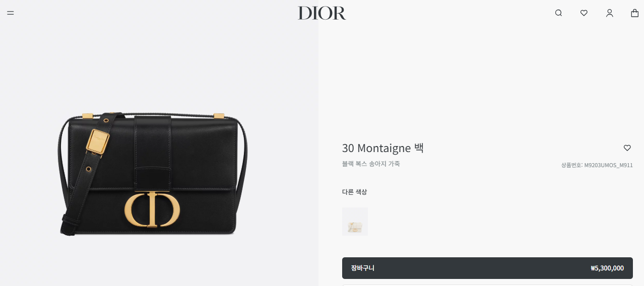Click the 상품번호 label text
644x286 pixels.
click(x=571, y=165)
